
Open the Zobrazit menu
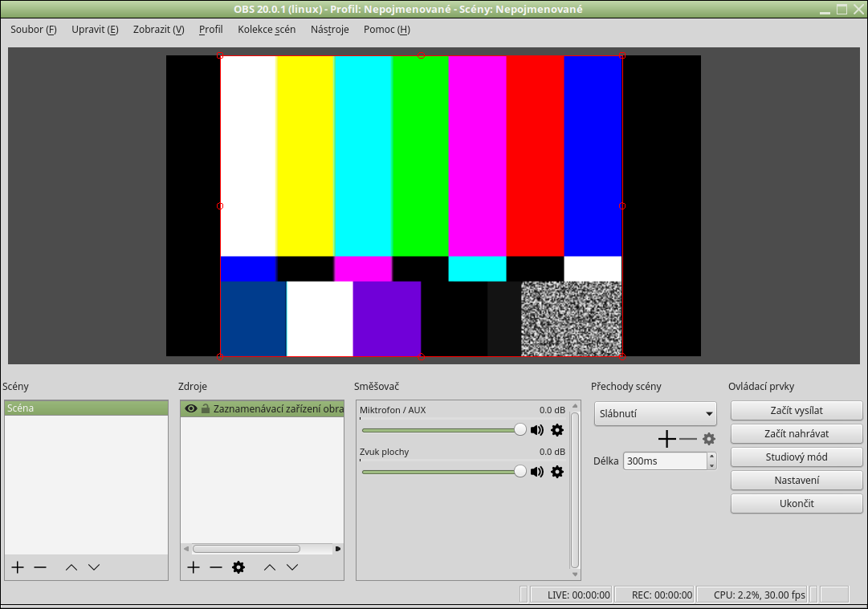[x=159, y=30]
